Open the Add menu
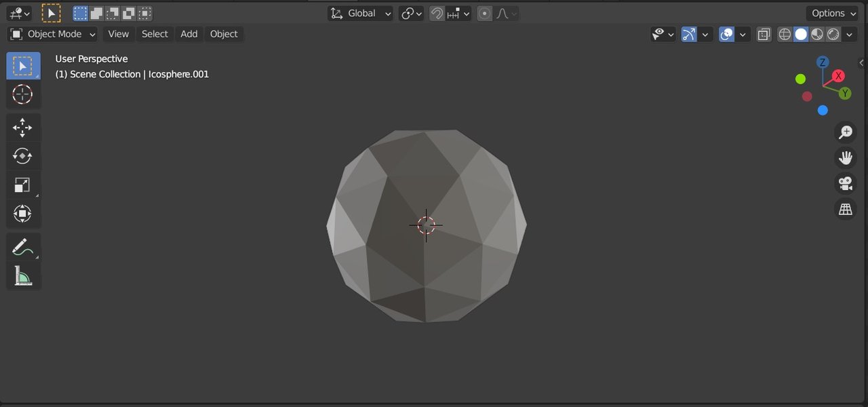This screenshot has width=868, height=407. 189,34
